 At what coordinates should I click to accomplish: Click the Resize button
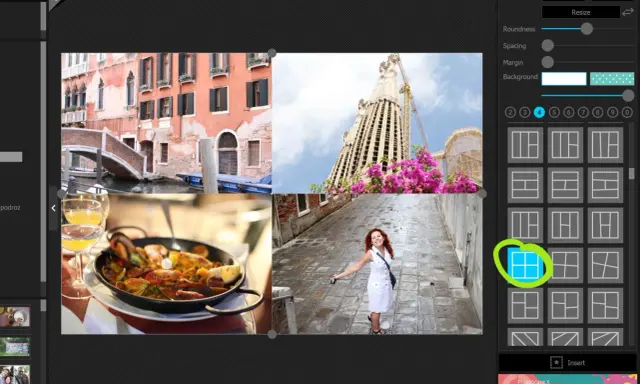[581, 12]
